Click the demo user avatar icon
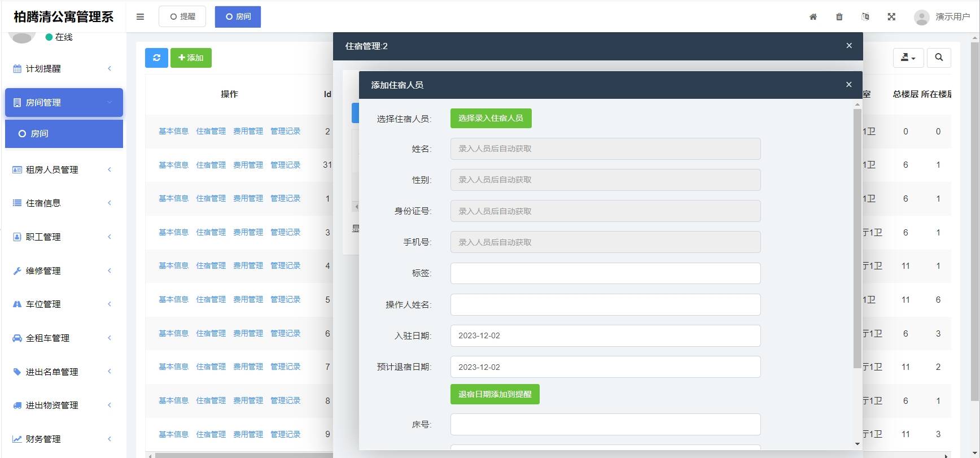The image size is (980, 458). tap(921, 17)
